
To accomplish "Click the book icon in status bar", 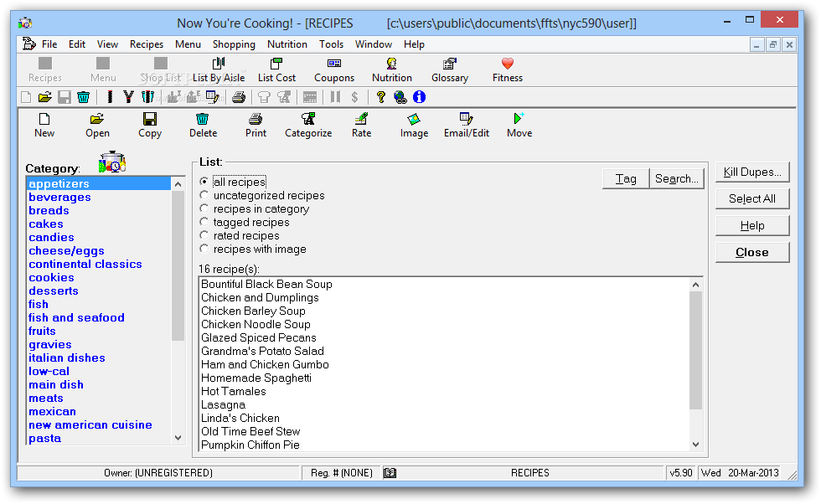I will click(x=390, y=473).
